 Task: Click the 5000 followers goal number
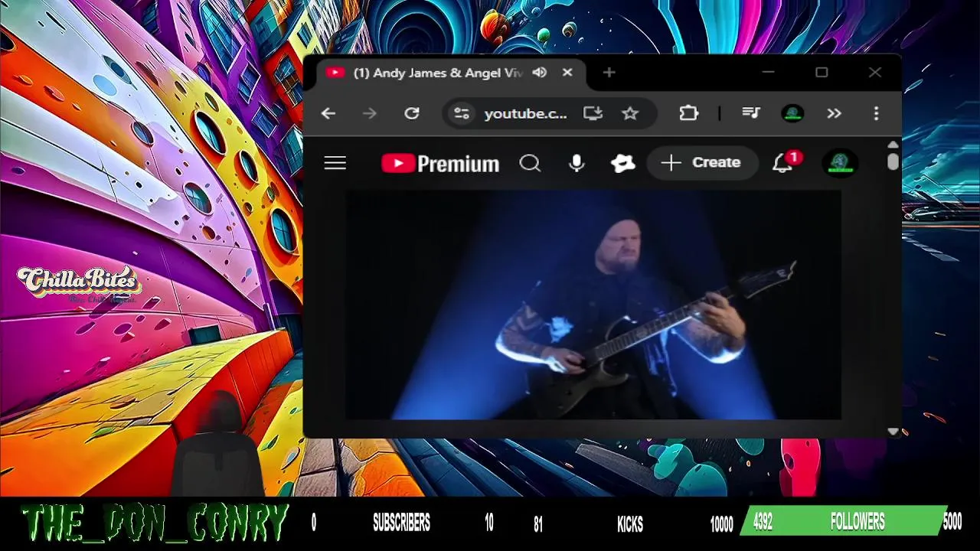pos(952,522)
